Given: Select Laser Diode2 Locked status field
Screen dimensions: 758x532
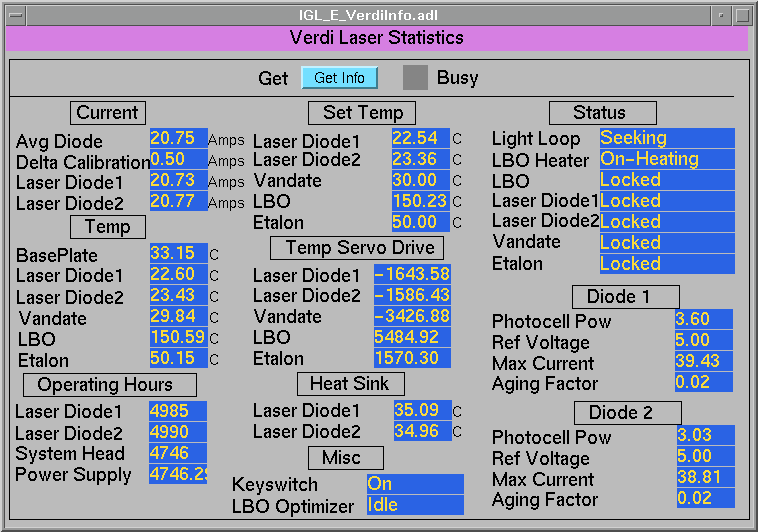Looking at the screenshot, I should pyautogui.click(x=667, y=222).
